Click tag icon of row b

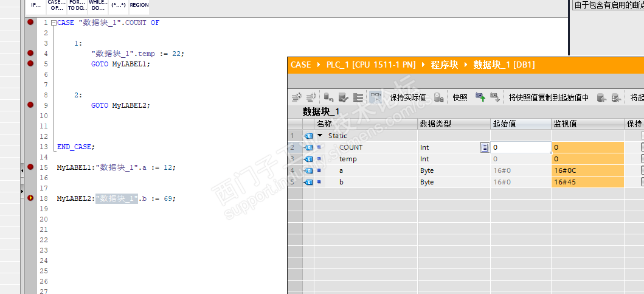point(308,182)
